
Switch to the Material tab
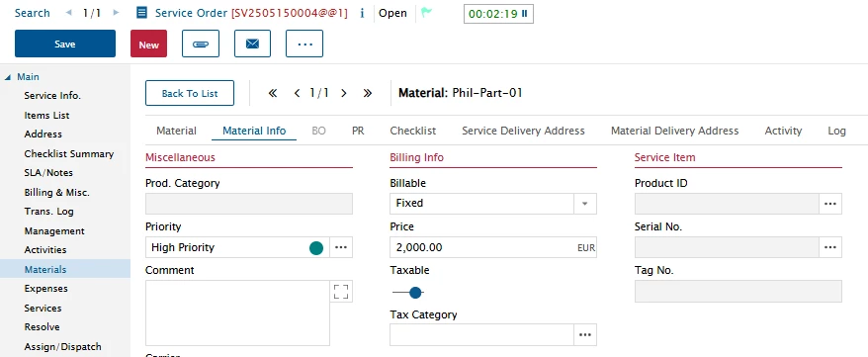[x=176, y=131]
